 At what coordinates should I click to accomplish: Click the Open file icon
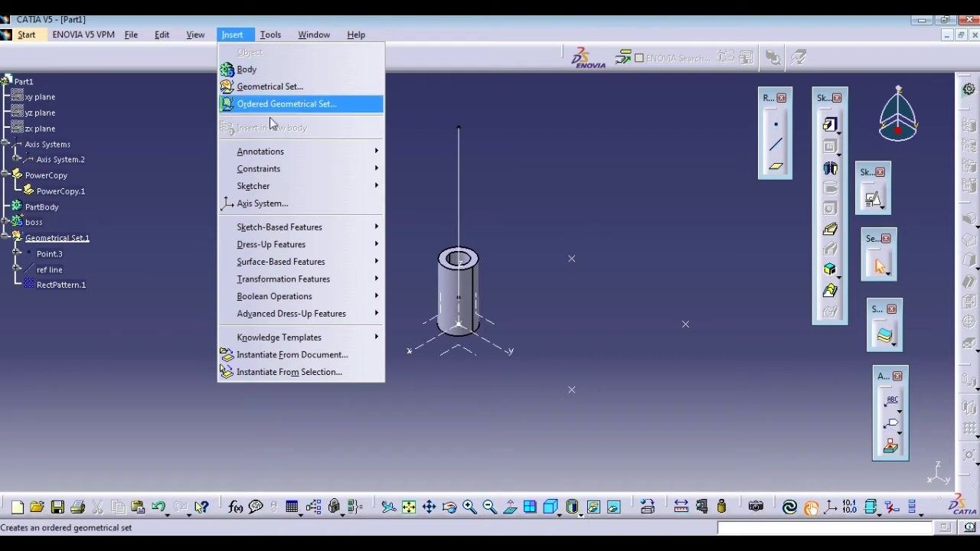click(x=37, y=507)
